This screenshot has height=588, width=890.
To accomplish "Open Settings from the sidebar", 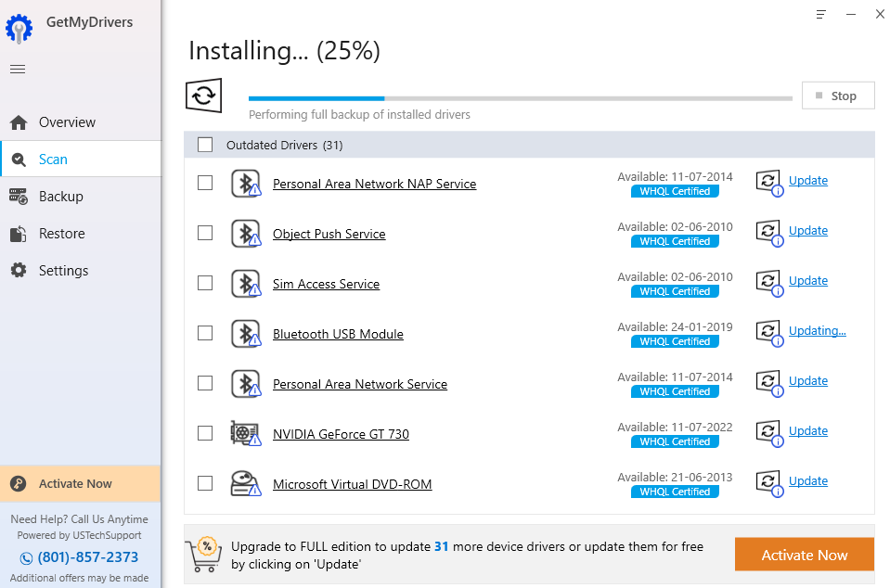I will [63, 271].
